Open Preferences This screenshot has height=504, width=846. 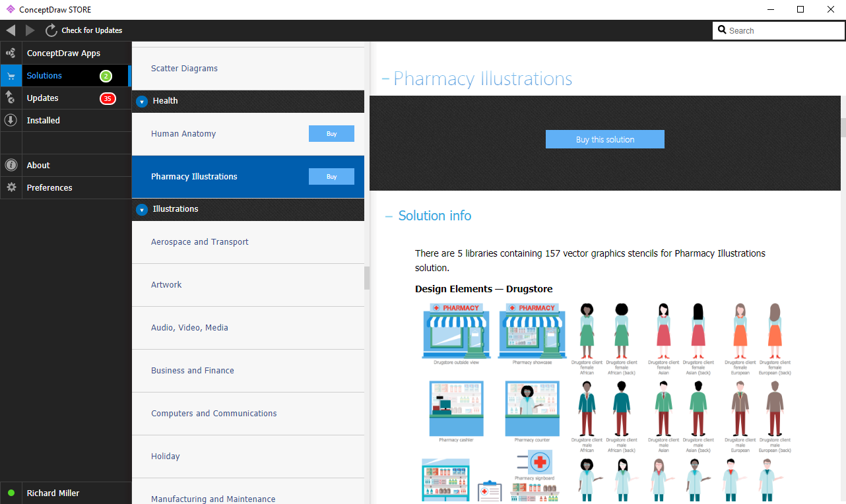tap(66, 188)
